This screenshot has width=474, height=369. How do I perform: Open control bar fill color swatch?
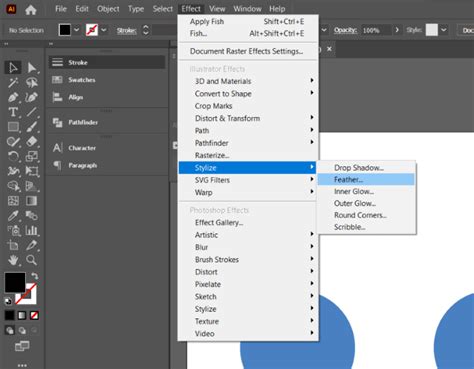pyautogui.click(x=65, y=30)
